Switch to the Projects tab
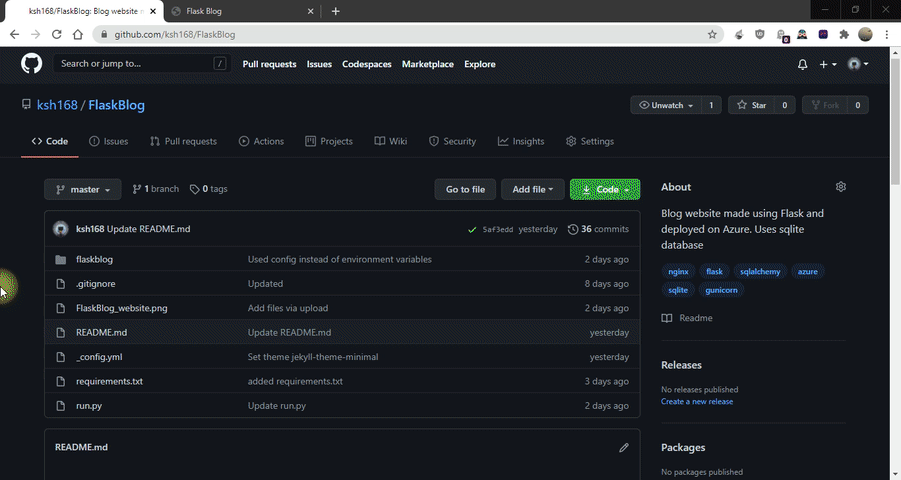Image resolution: width=901 pixels, height=480 pixels. pyautogui.click(x=329, y=141)
